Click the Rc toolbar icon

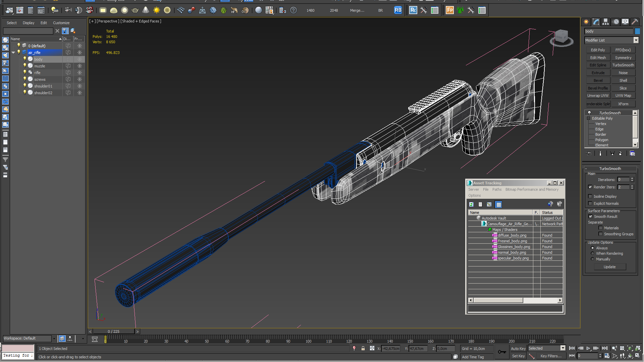point(413,10)
